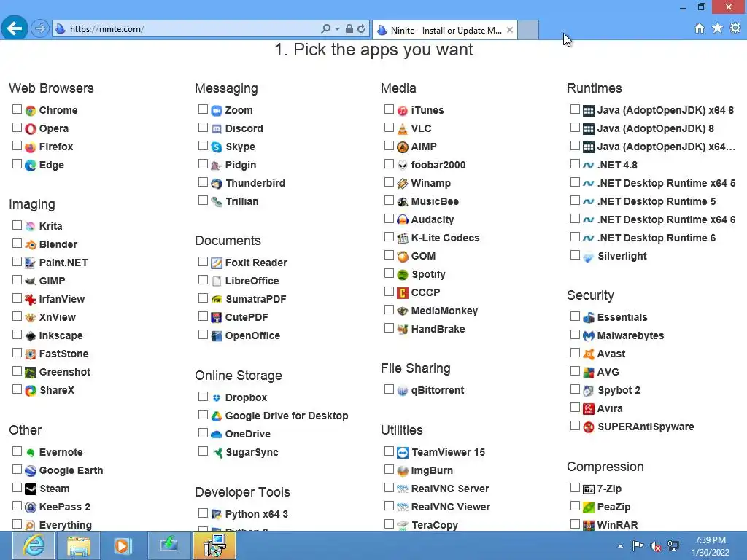Viewport: 747px width, 560px height.
Task: Click the IrfanView red icon
Action: click(31, 299)
